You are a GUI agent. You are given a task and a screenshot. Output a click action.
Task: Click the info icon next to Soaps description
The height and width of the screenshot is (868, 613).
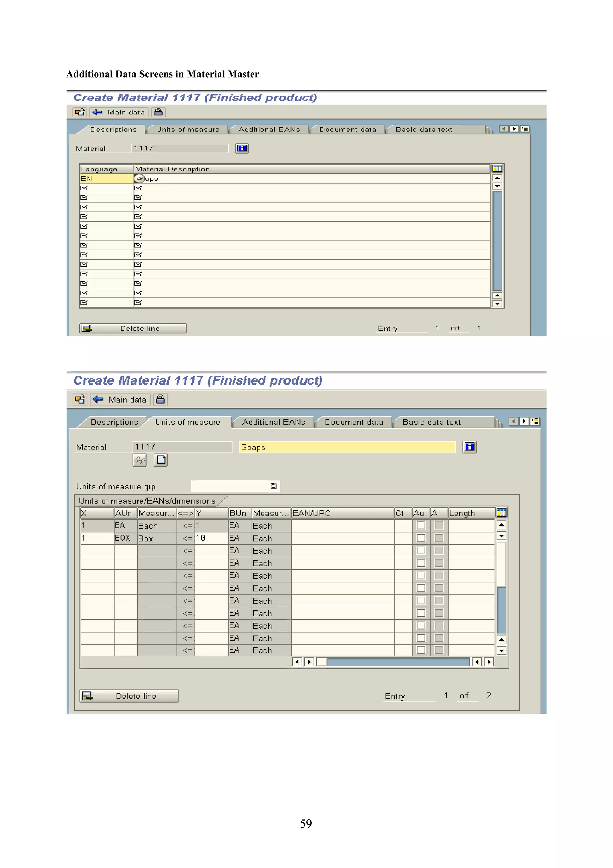pos(469,447)
